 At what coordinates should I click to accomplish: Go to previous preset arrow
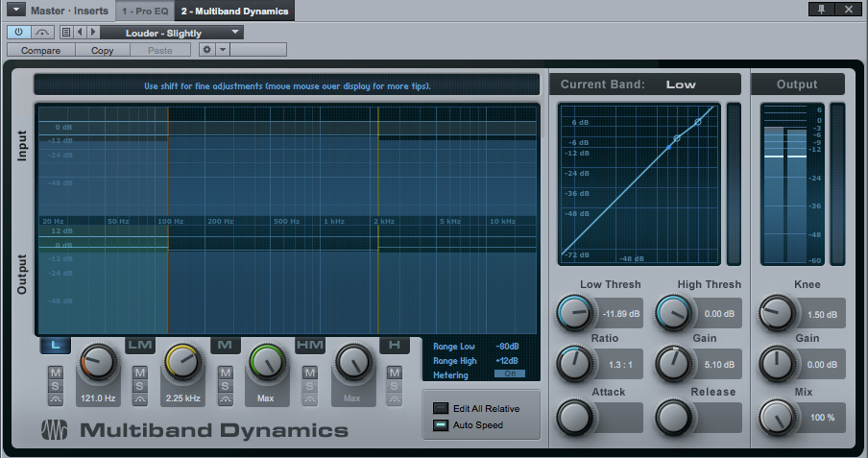80,32
